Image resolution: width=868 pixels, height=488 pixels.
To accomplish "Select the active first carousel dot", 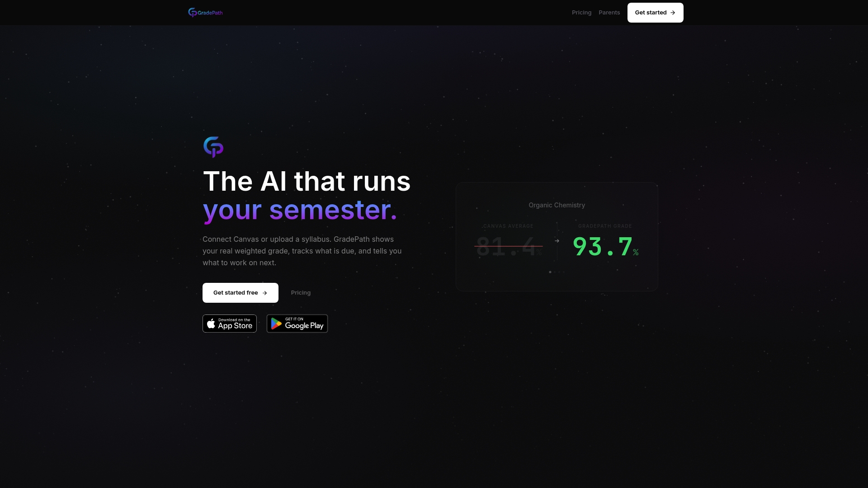I will [550, 272].
